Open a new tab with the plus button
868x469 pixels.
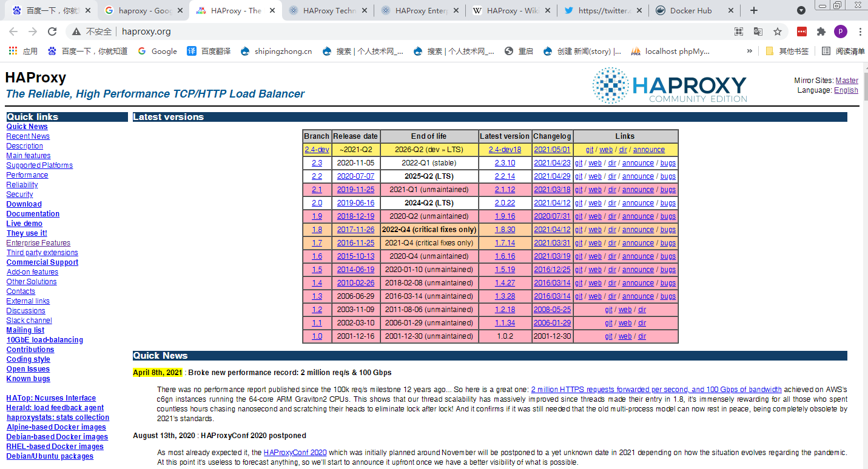pyautogui.click(x=753, y=10)
